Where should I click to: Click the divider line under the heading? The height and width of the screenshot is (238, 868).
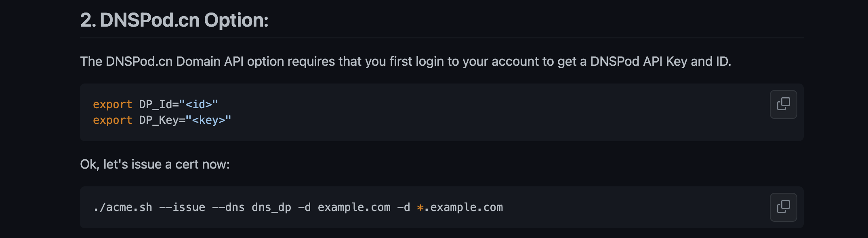(x=441, y=38)
